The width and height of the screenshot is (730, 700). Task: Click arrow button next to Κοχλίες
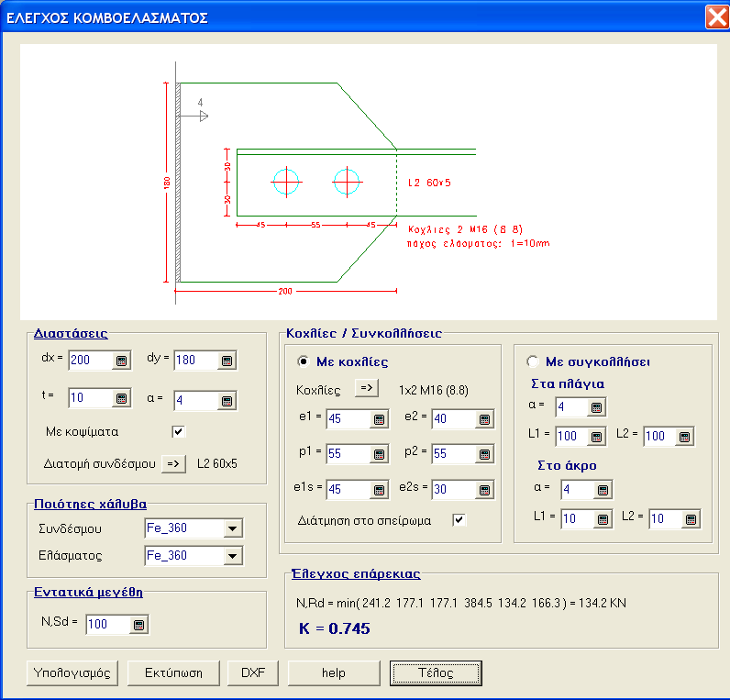coord(367,388)
